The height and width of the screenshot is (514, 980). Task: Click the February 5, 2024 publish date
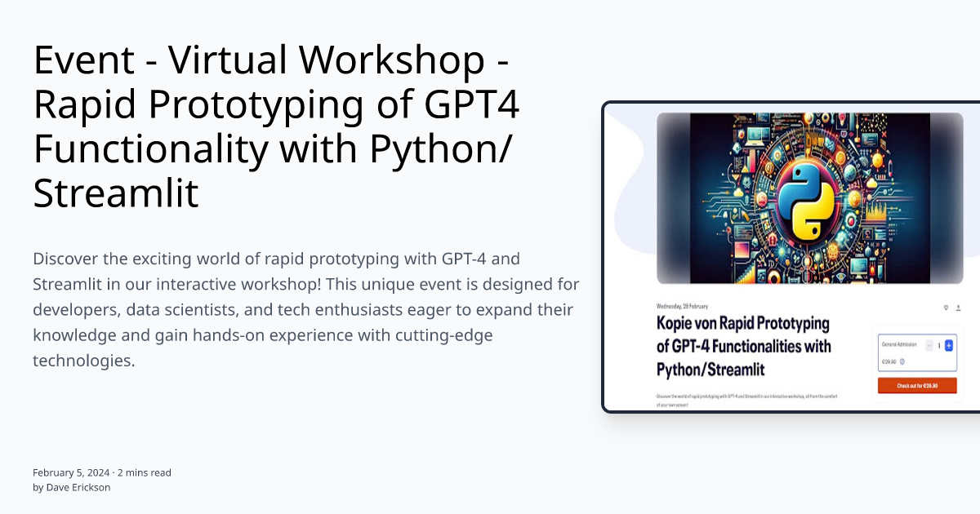pos(71,472)
